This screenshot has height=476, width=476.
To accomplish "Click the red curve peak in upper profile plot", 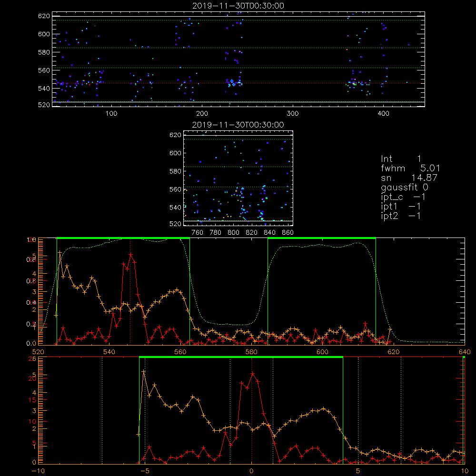I will tap(131, 254).
